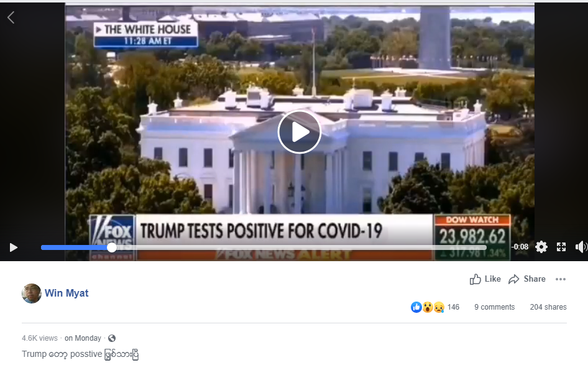Click the Share button
Screen dimensions: 588x365
point(527,279)
